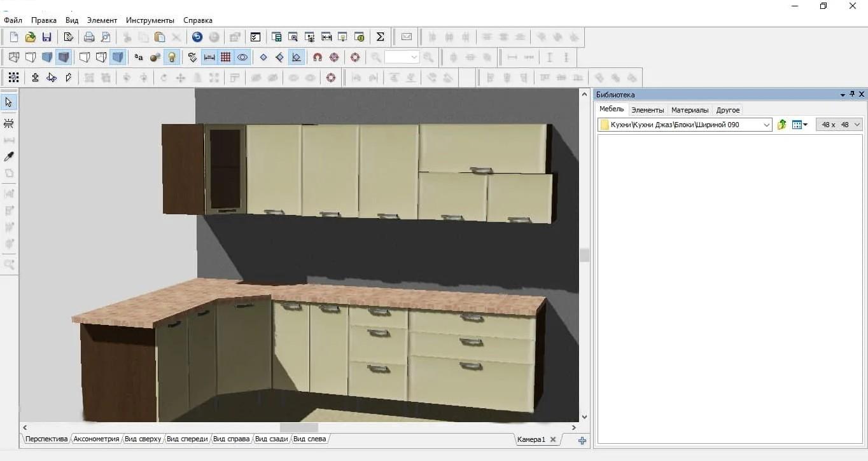Toggle the highlighted dark shaded cube view mode
Image resolution: width=868 pixels, height=461 pixels.
(64, 57)
